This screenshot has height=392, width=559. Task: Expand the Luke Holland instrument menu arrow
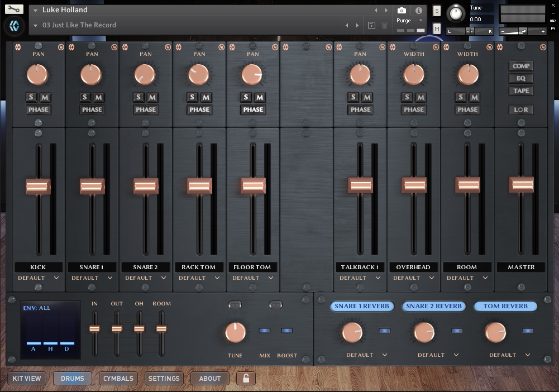pos(35,11)
